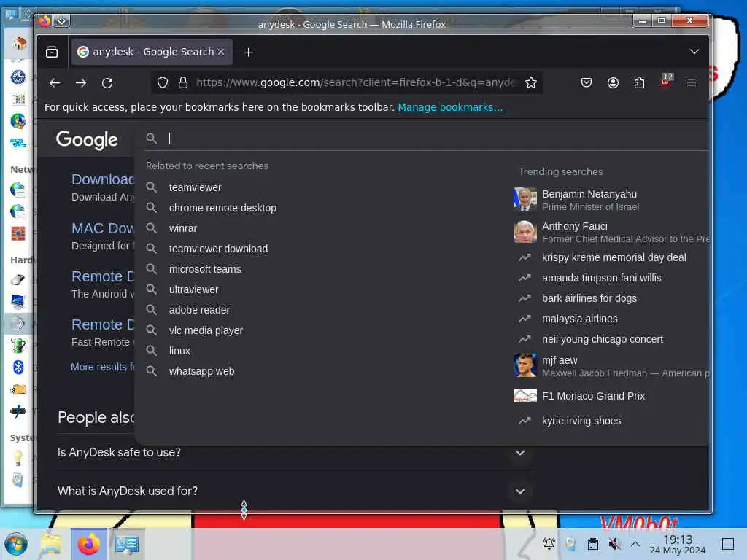Open the Extensions puzzle icon
Image resolution: width=747 pixels, height=560 pixels.
coord(639,83)
